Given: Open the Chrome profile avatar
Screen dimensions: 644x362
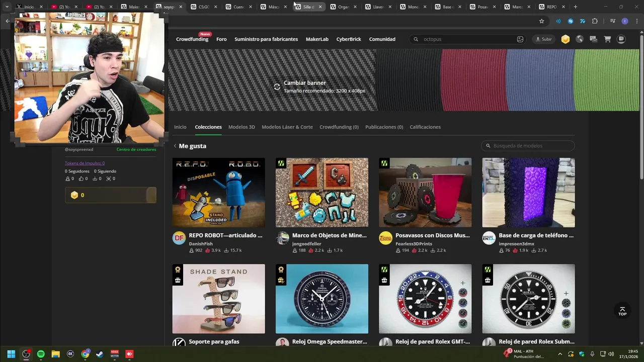Looking at the screenshot, I should pyautogui.click(x=625, y=21).
